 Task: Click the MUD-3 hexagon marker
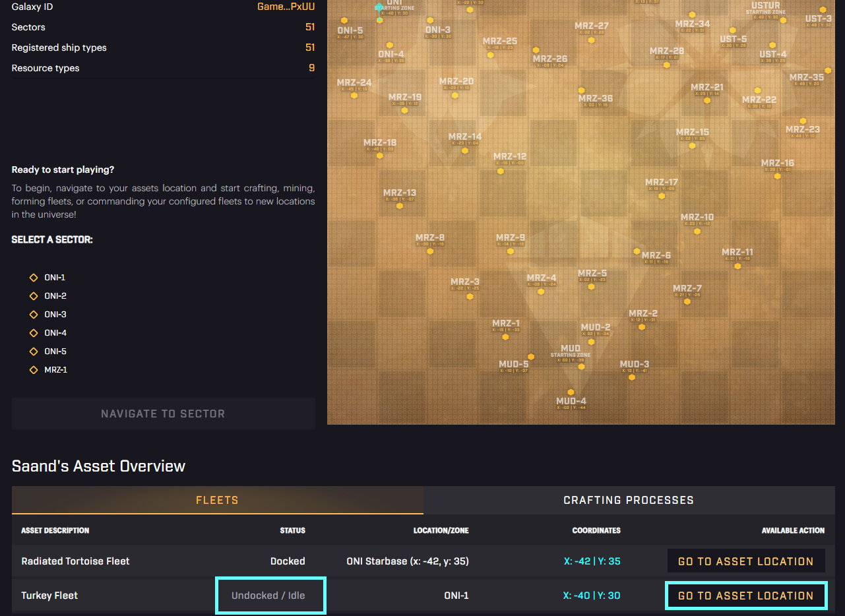tap(632, 377)
